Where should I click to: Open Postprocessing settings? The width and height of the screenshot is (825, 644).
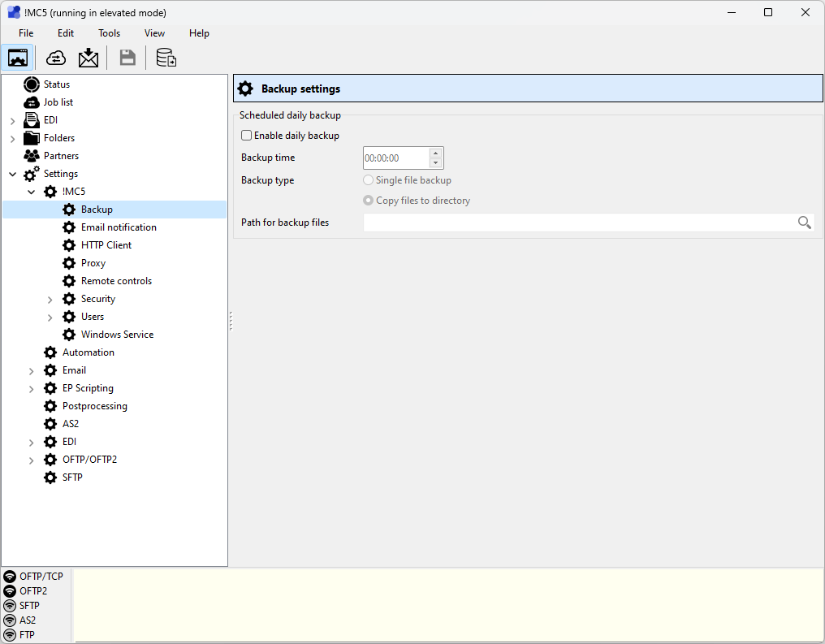coord(95,406)
